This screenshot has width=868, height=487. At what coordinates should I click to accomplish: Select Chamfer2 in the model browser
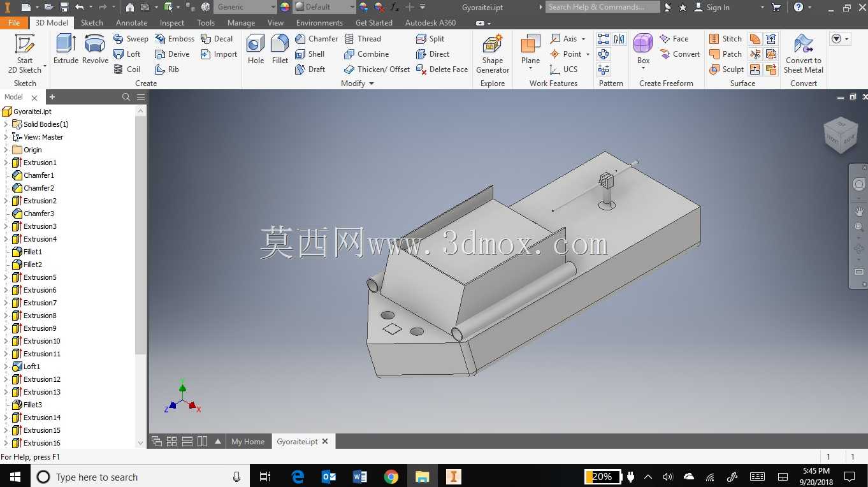[39, 188]
